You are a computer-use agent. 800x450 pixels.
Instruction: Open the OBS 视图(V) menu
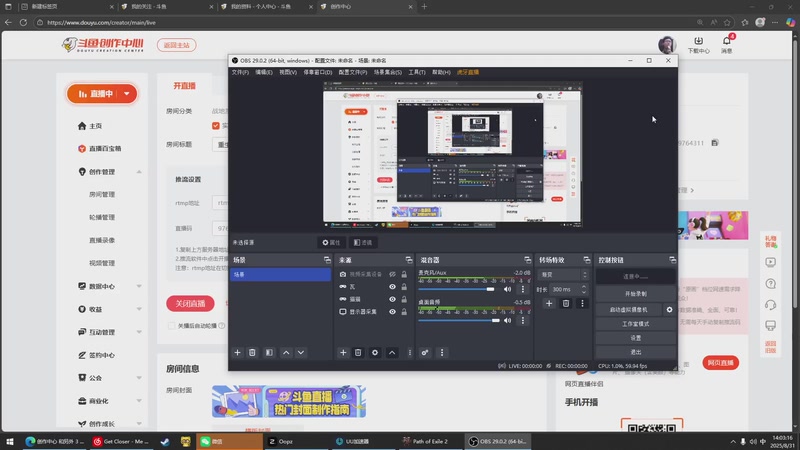288,72
